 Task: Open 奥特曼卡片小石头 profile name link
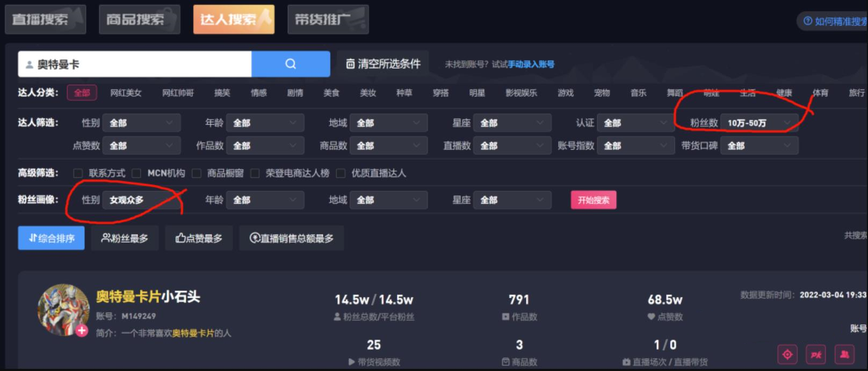[148, 296]
